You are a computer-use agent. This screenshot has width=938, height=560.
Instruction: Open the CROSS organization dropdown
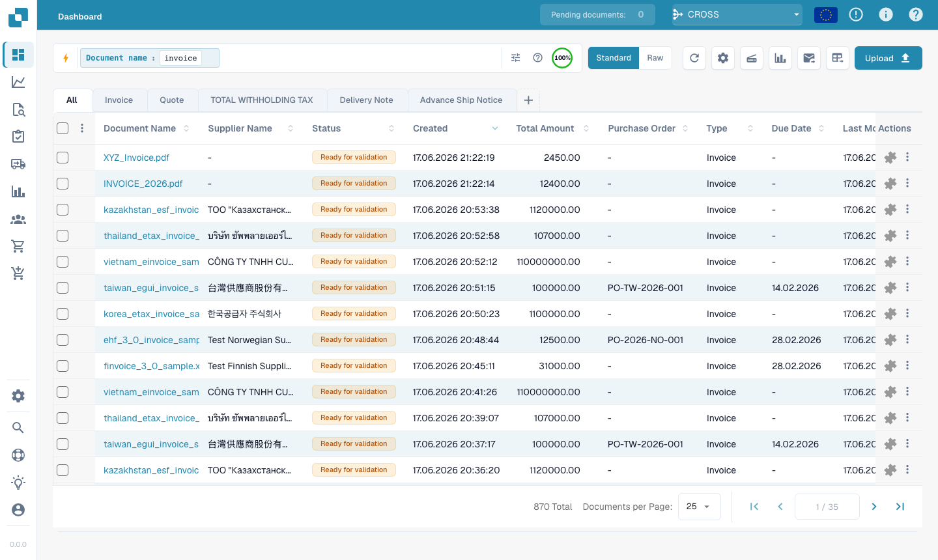737,14
